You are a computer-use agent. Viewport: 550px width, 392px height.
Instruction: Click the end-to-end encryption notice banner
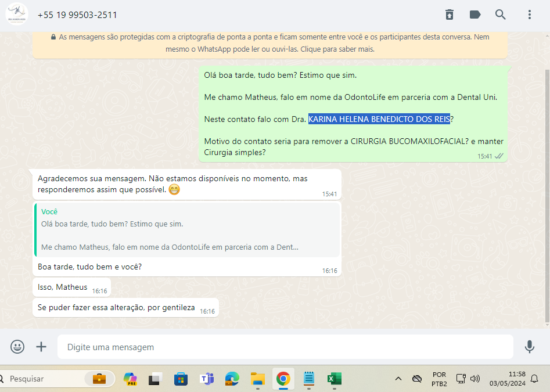click(x=270, y=44)
